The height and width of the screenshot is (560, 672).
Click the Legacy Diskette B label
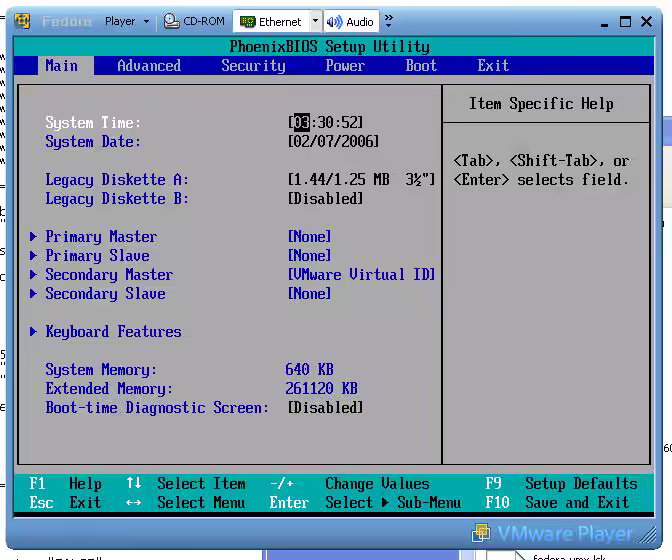point(117,199)
